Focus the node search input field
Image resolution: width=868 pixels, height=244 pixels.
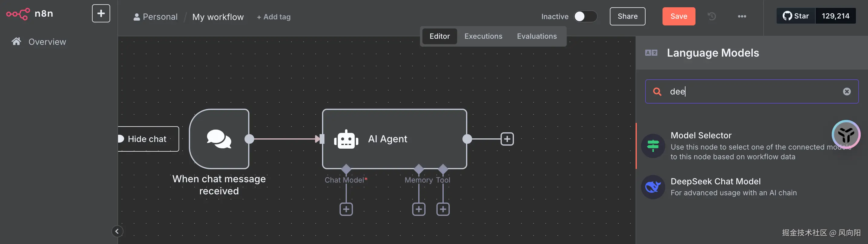pyautogui.click(x=752, y=91)
